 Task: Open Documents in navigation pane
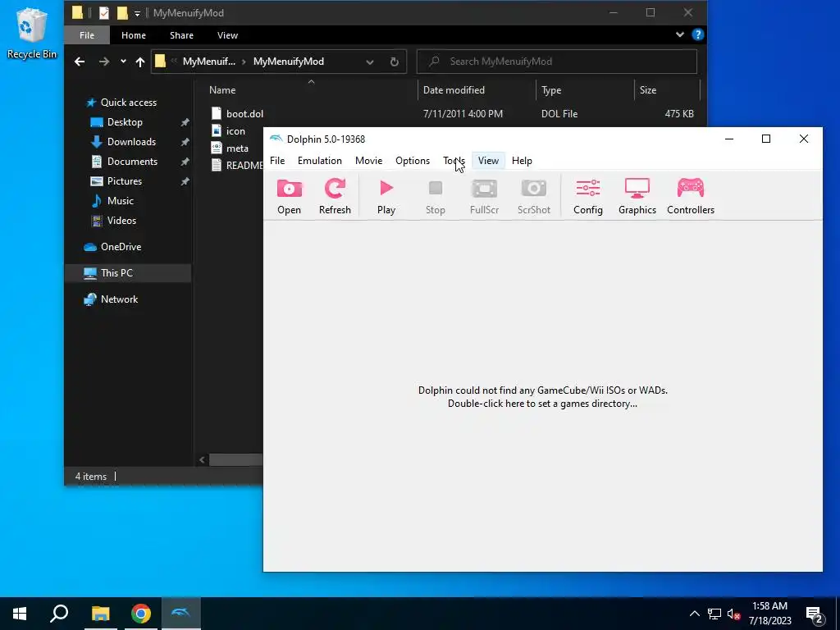tap(132, 162)
